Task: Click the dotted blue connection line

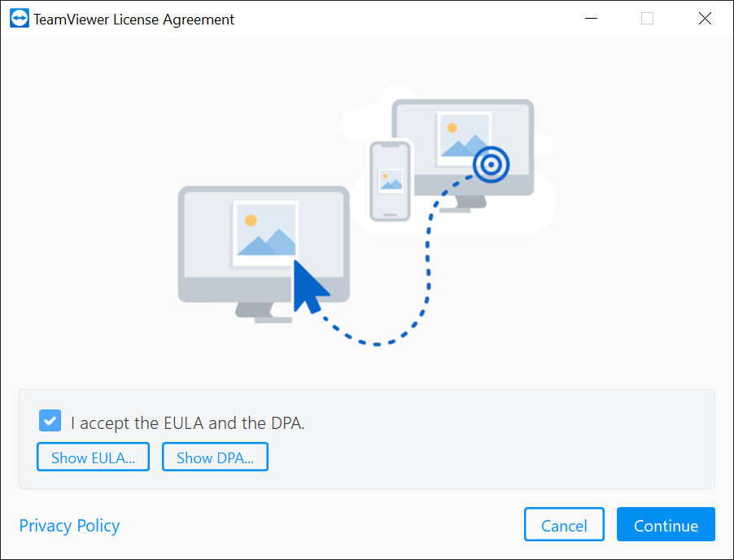Action: point(425,281)
